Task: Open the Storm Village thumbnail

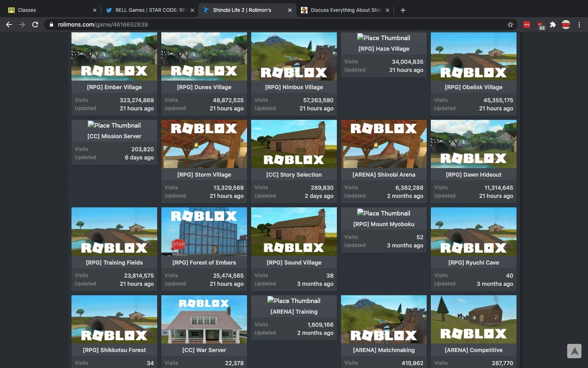Action: (204, 144)
